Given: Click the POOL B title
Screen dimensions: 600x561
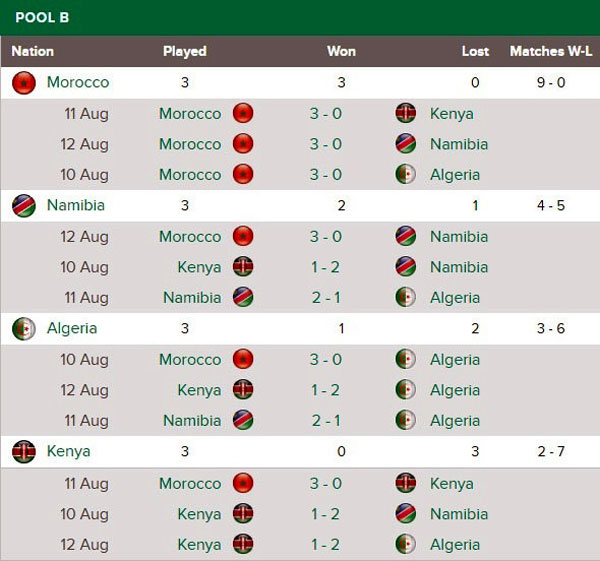Looking at the screenshot, I should click(43, 18).
